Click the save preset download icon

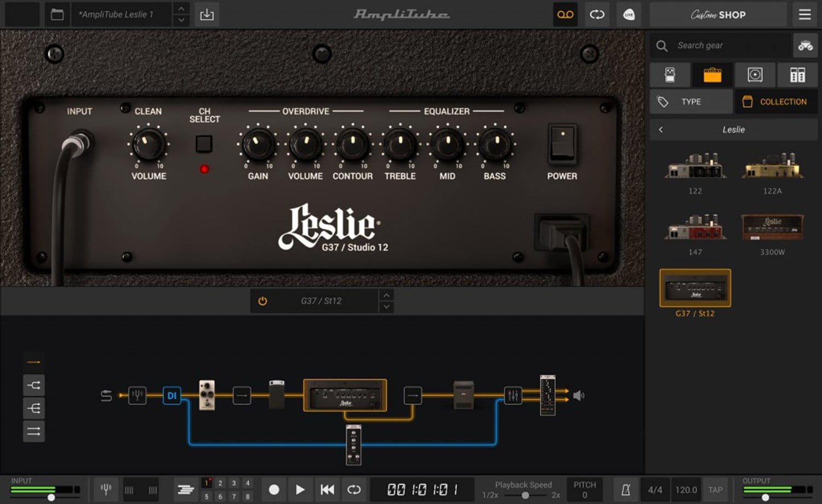[207, 15]
